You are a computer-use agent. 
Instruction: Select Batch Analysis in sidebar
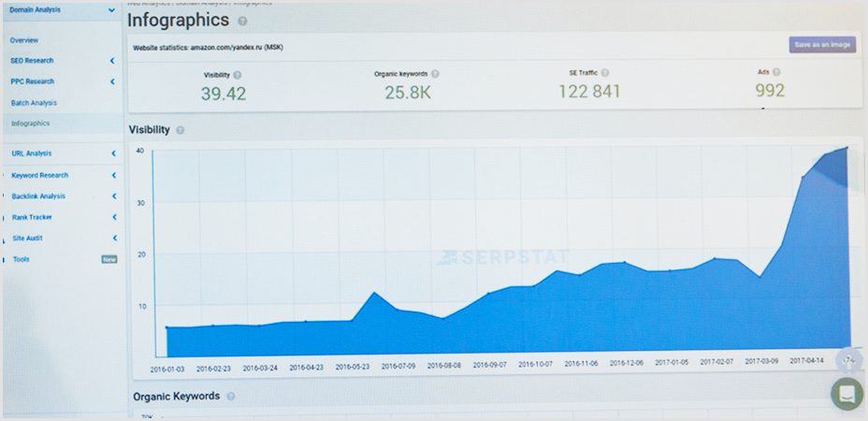tap(35, 103)
